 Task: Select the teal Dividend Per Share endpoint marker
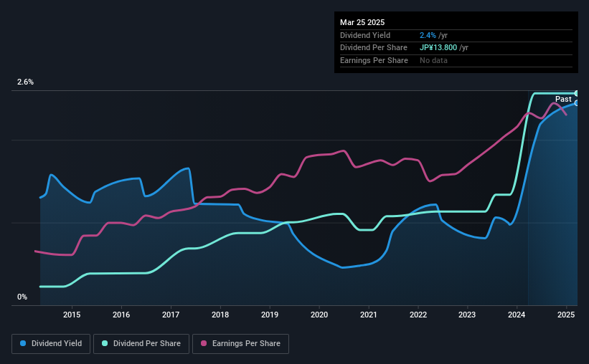pos(576,94)
